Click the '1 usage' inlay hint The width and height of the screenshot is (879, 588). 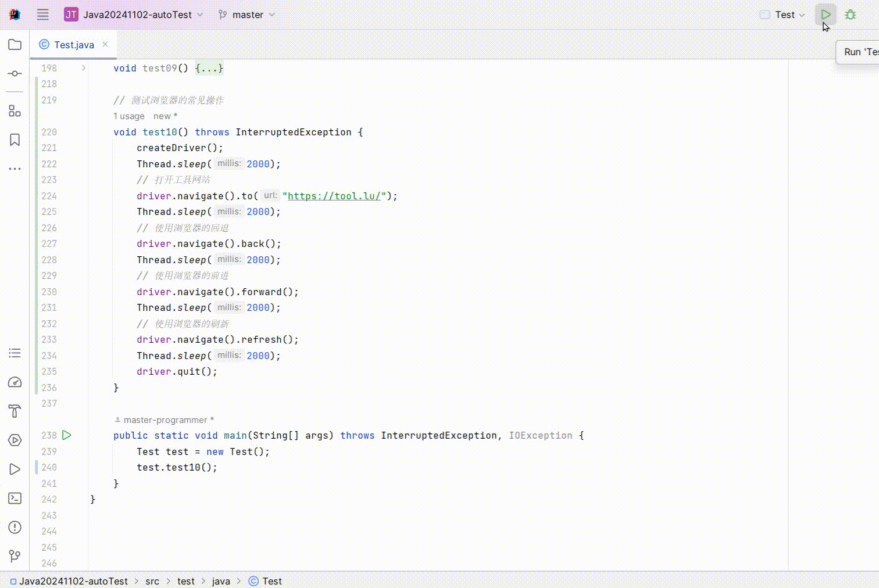[x=129, y=116]
